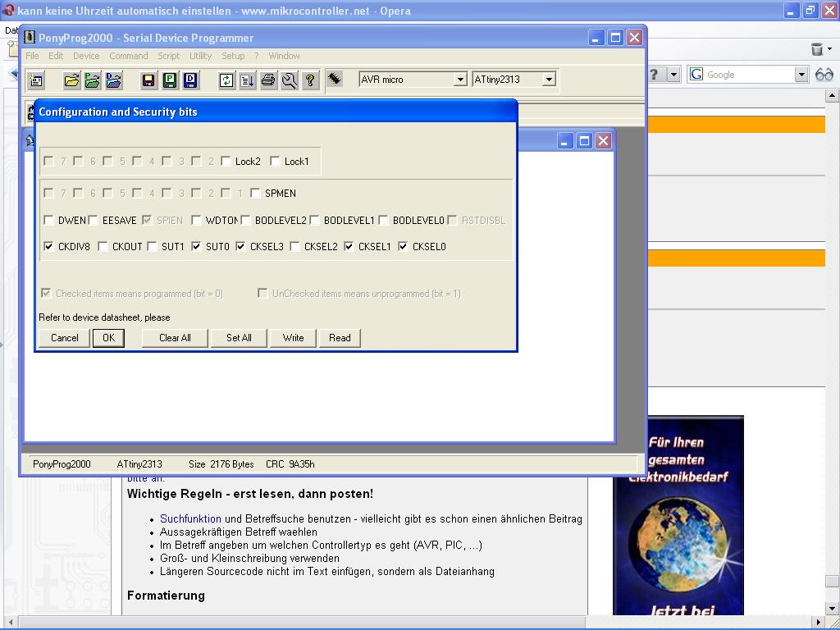Click the Google search engine icon
Image resolution: width=840 pixels, height=630 pixels.
click(696, 75)
